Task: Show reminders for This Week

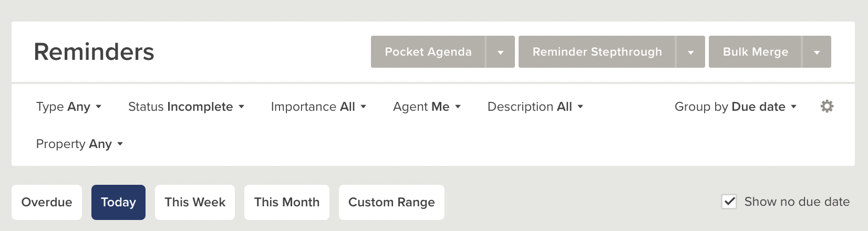Action: [195, 202]
